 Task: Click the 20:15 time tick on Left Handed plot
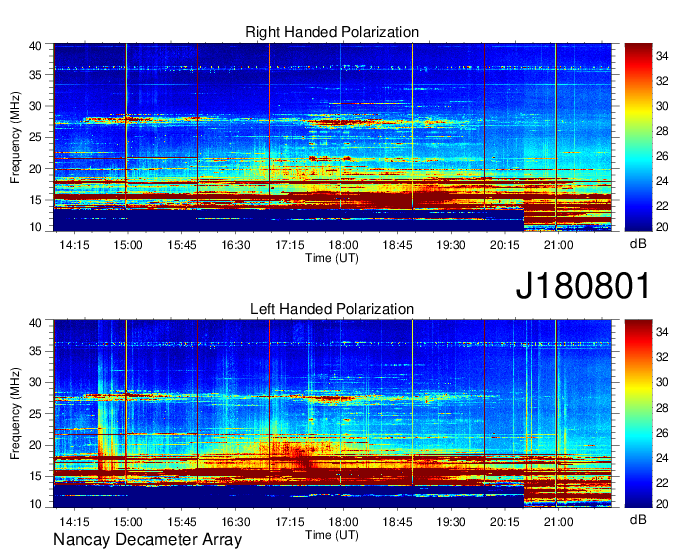point(505,522)
